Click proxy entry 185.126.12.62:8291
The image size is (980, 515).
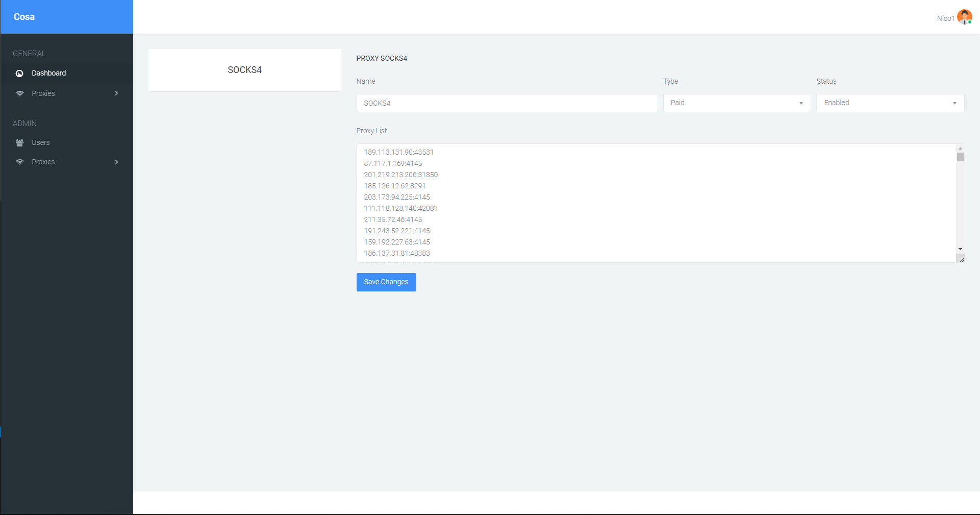[394, 186]
